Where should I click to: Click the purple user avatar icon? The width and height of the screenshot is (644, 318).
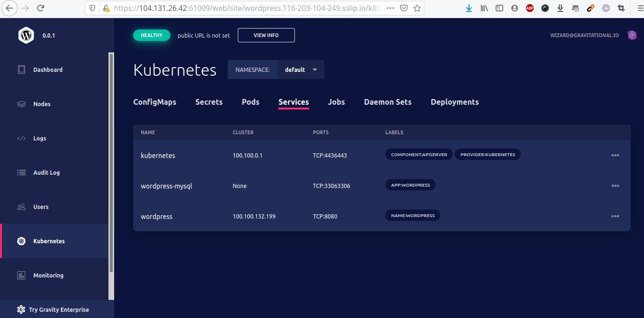(632, 35)
